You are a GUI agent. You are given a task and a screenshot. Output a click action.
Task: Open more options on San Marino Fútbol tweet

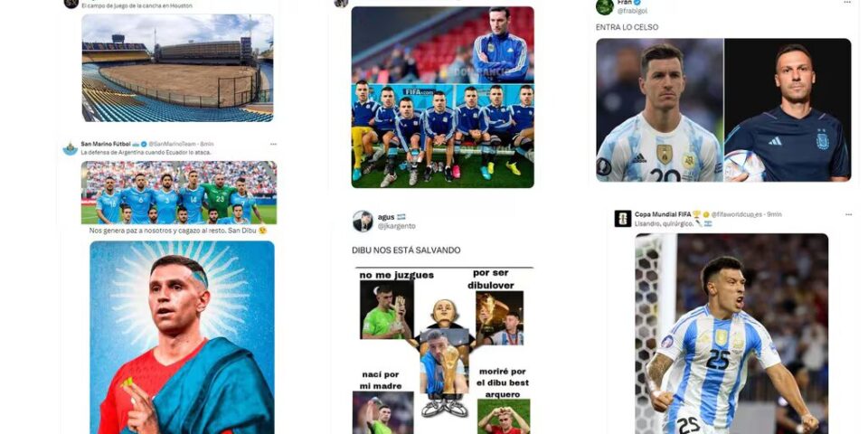pyautogui.click(x=273, y=144)
